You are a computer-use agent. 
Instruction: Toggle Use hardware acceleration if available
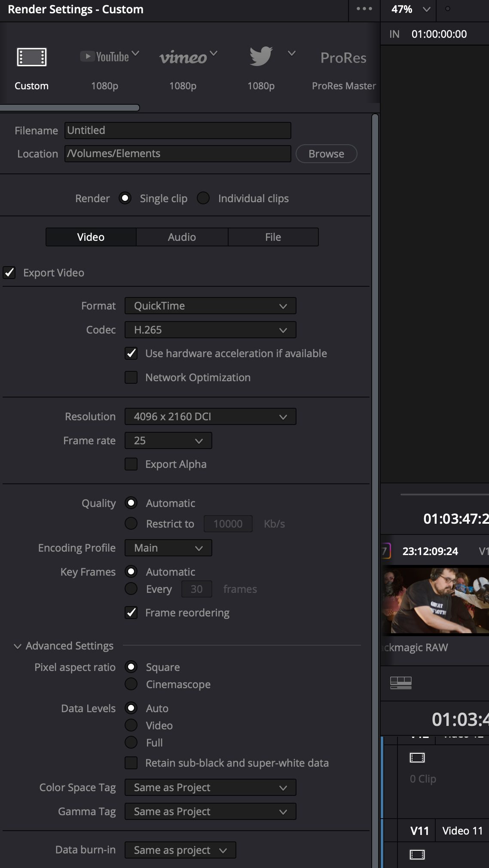(131, 353)
